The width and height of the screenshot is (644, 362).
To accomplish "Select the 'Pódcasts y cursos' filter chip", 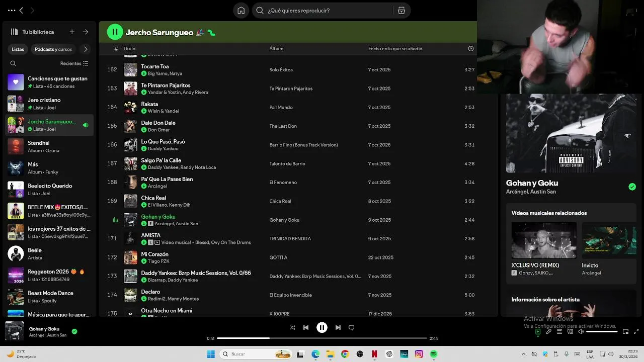I will [x=53, y=49].
